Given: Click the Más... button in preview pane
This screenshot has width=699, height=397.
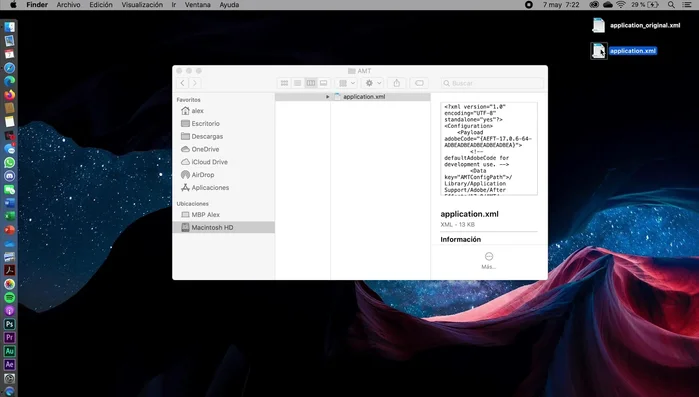Looking at the screenshot, I should click(x=489, y=260).
